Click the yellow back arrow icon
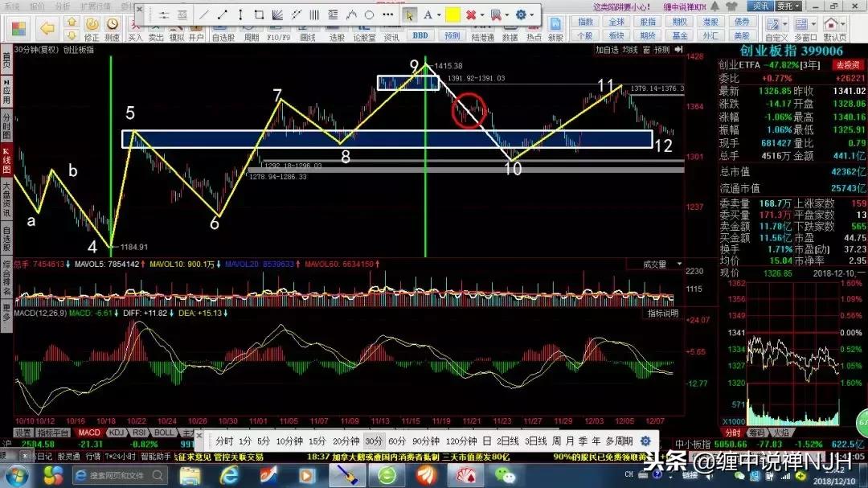This screenshot has width=868, height=488. tap(47, 27)
